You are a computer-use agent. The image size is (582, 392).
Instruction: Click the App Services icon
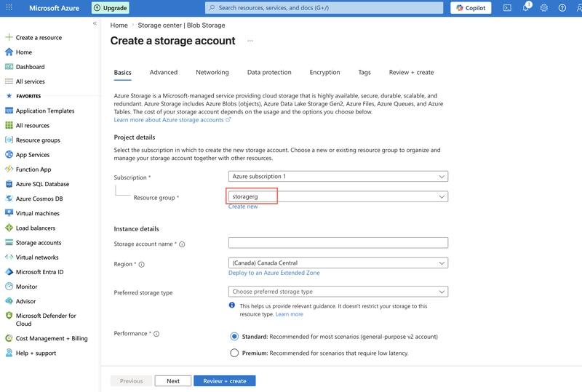(x=9, y=154)
